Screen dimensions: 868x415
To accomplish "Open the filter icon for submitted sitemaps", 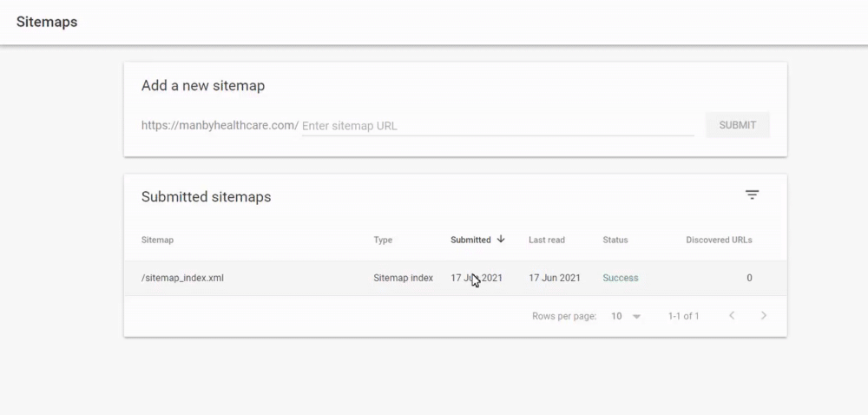I will pyautogui.click(x=752, y=195).
